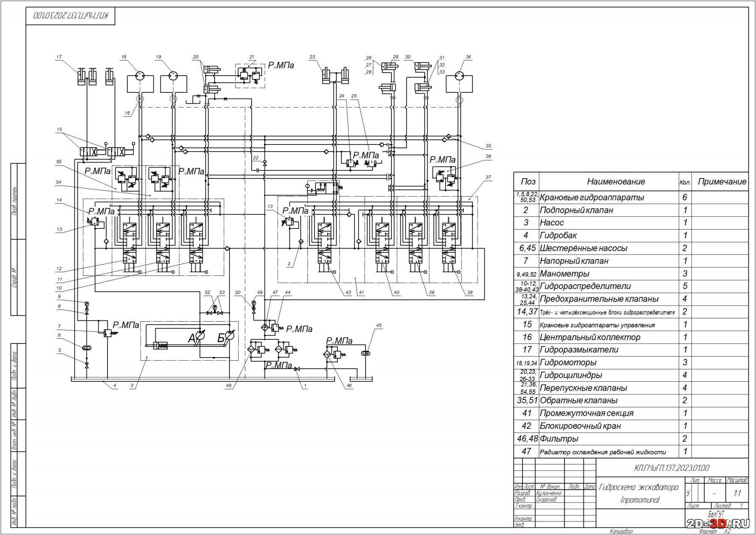Select the manometer symbol marked 49
Screen dimensions: 756x535
pyautogui.click(x=253, y=302)
